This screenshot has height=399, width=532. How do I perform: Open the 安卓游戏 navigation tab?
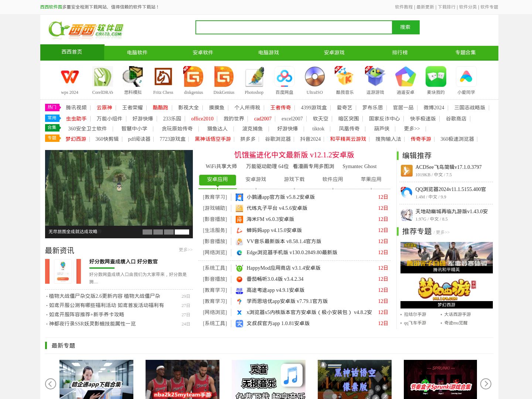[334, 53]
